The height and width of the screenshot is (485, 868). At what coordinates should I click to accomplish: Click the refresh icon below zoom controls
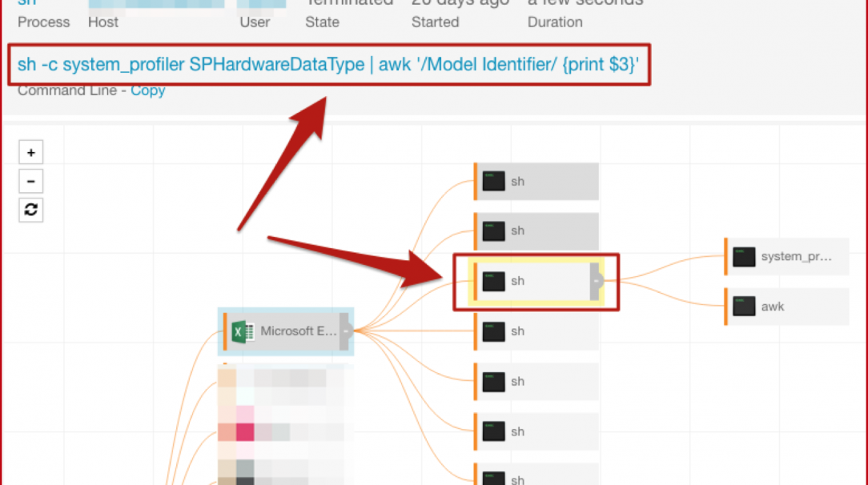tap(30, 210)
